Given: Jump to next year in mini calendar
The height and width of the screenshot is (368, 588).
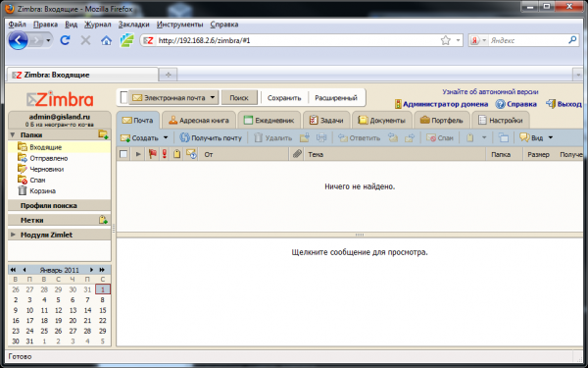Looking at the screenshot, I should 102,270.
